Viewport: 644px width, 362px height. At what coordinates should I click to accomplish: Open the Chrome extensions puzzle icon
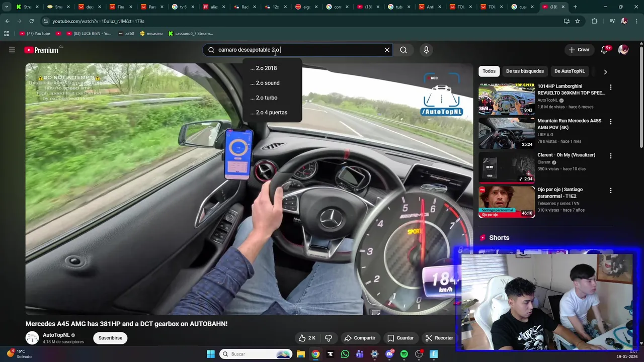coord(595,21)
